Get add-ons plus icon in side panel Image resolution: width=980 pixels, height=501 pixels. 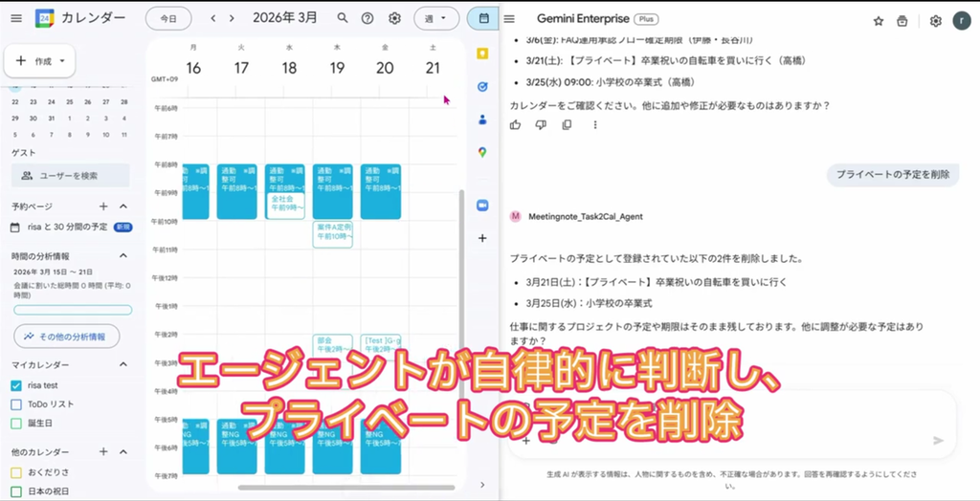click(x=482, y=238)
